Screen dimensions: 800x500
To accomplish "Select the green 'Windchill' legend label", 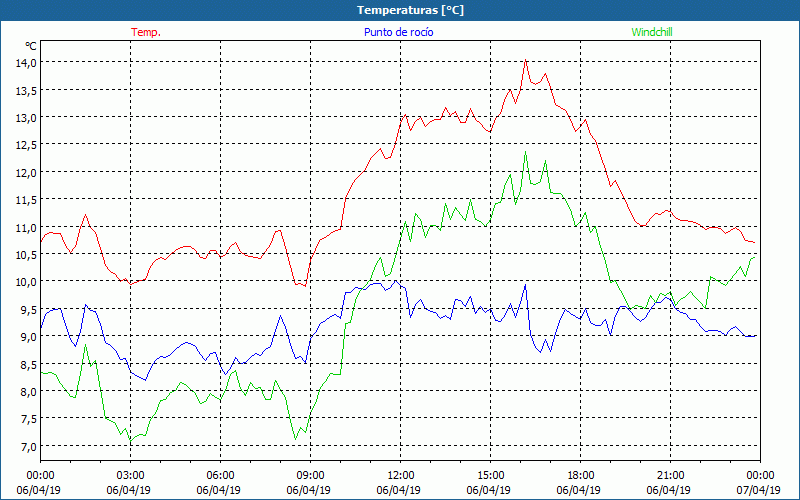I will pos(652,32).
